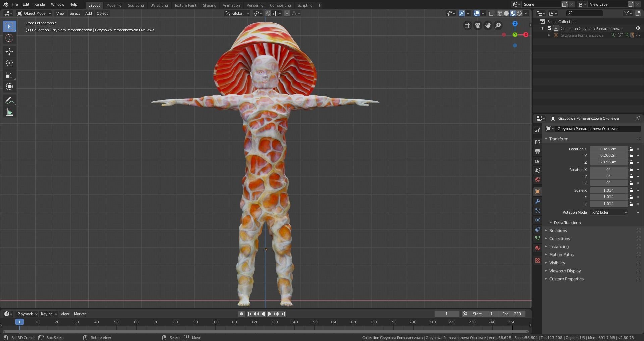This screenshot has width=644, height=341.
Task: Jump to timeline end frame
Action: tap(283, 314)
